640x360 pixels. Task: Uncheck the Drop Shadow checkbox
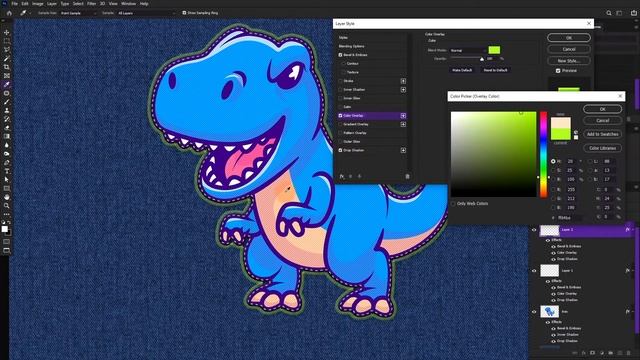(340, 150)
